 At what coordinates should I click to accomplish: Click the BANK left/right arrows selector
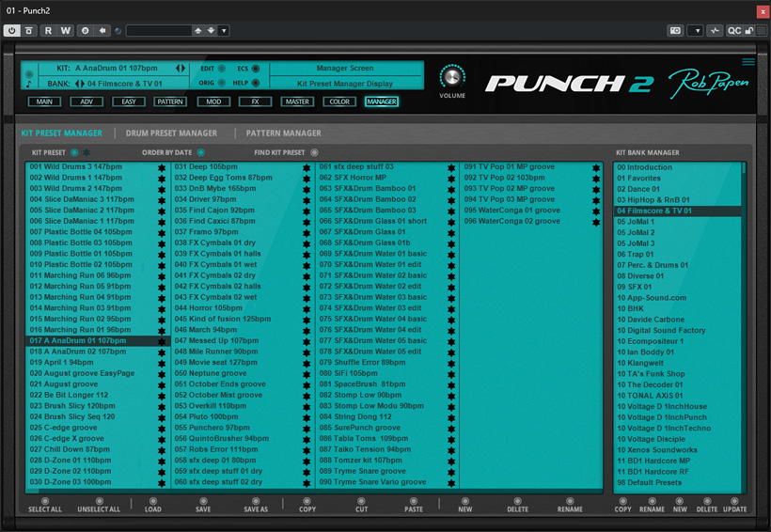pos(80,84)
